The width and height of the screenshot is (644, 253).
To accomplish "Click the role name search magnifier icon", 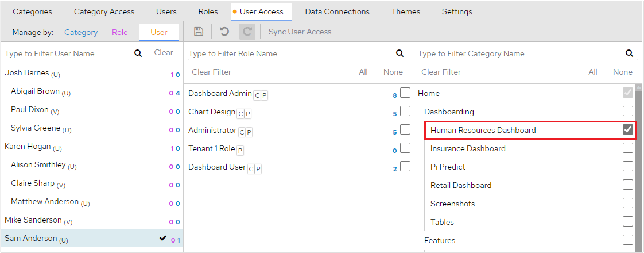I will tap(399, 53).
